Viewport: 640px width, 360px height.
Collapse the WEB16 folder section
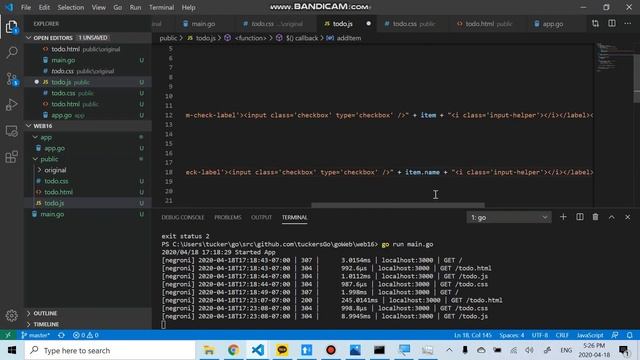[x=88, y=126]
